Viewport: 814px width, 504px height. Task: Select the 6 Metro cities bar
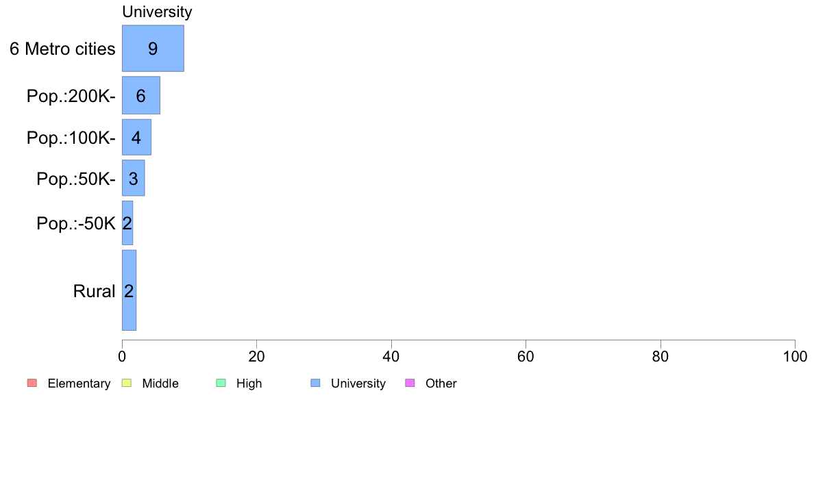pyautogui.click(x=153, y=48)
